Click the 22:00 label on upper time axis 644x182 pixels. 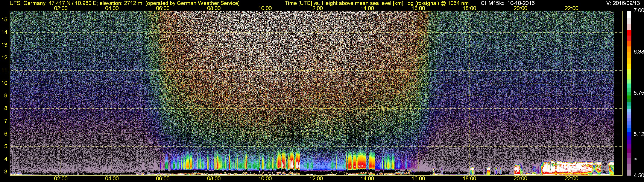[x=571, y=8]
